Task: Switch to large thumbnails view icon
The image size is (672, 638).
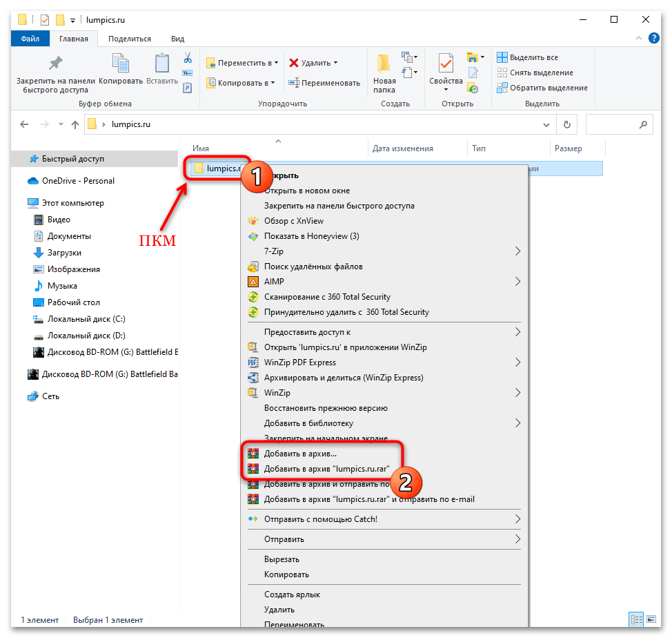Action: coord(651,619)
